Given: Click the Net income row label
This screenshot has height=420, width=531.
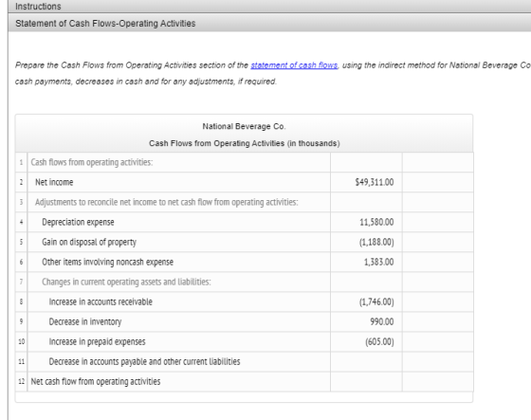Looking at the screenshot, I should click(x=54, y=182).
